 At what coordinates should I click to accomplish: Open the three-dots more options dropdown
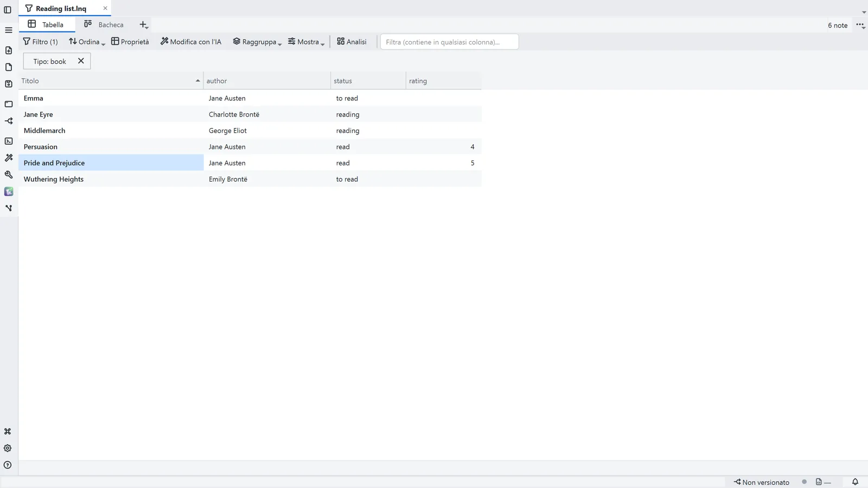tap(860, 25)
